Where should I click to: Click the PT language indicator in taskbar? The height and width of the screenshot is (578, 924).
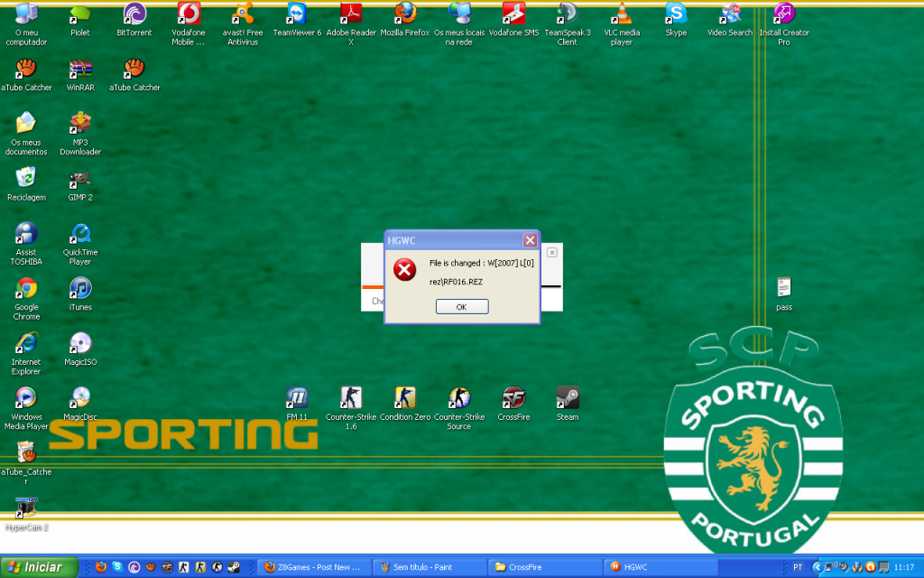click(798, 567)
